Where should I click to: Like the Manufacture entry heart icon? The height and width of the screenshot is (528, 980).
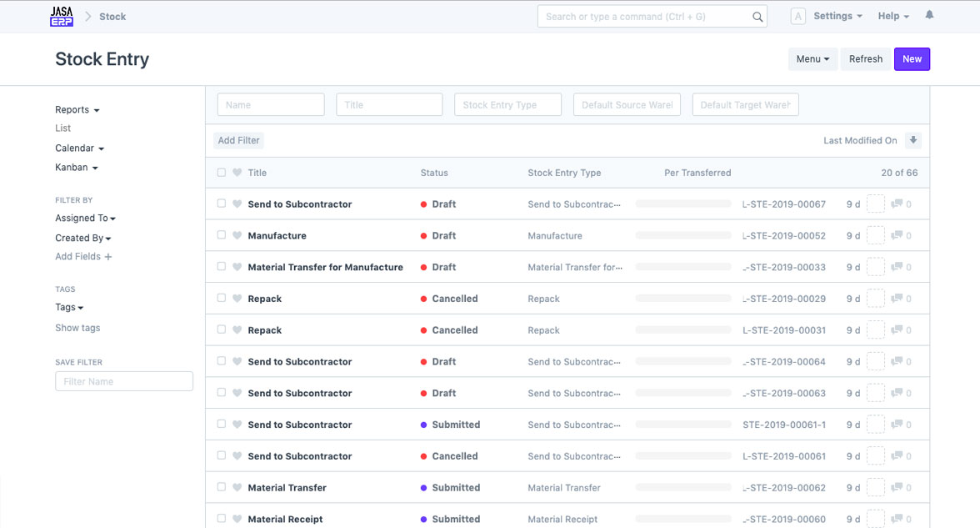(x=237, y=236)
